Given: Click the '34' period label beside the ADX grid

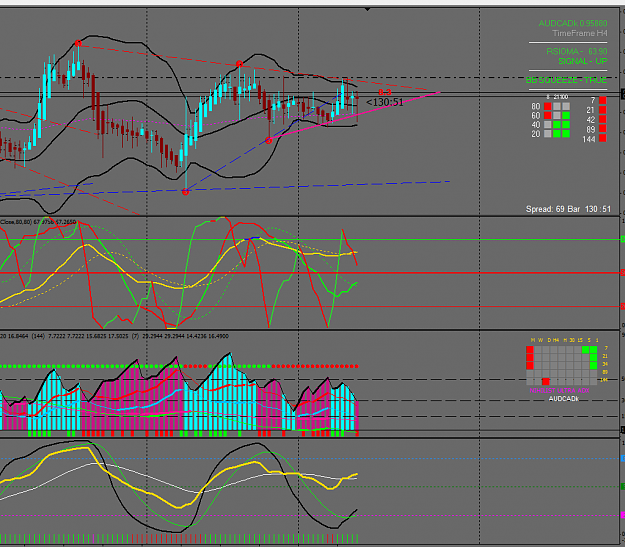Looking at the screenshot, I should point(605,364).
